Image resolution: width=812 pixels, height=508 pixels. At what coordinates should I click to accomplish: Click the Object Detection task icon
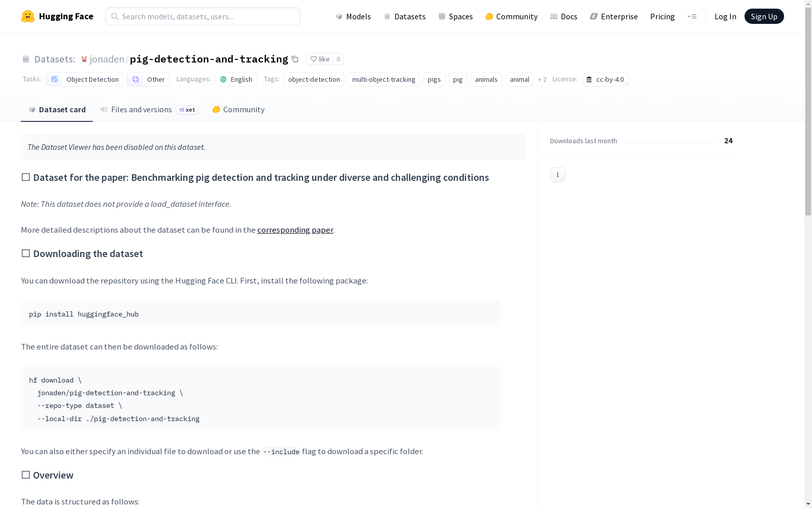[55, 79]
